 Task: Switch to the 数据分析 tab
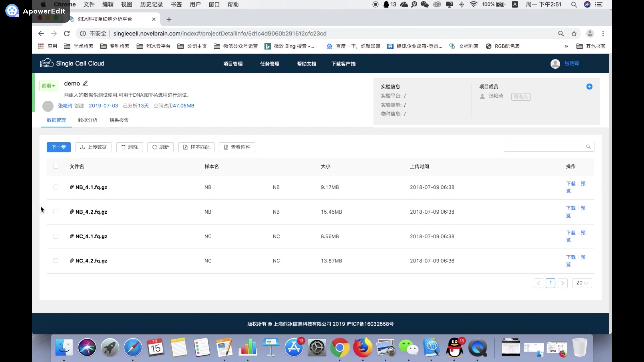pos(88,120)
